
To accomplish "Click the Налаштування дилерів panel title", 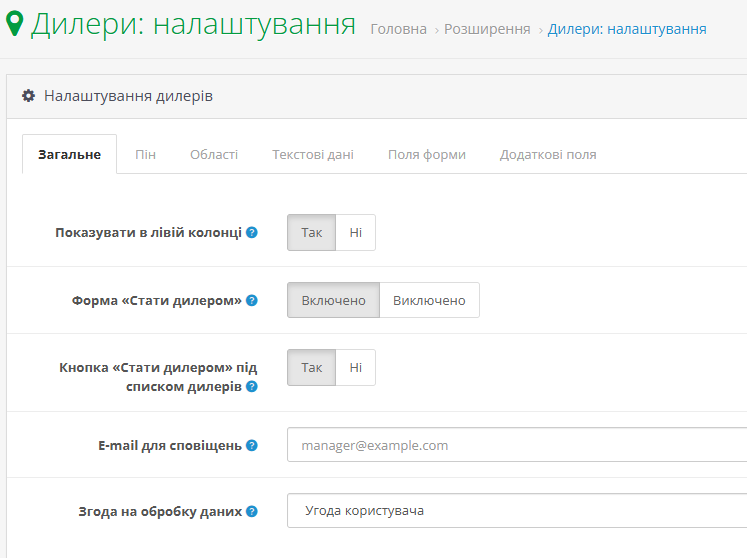I will [x=128, y=96].
